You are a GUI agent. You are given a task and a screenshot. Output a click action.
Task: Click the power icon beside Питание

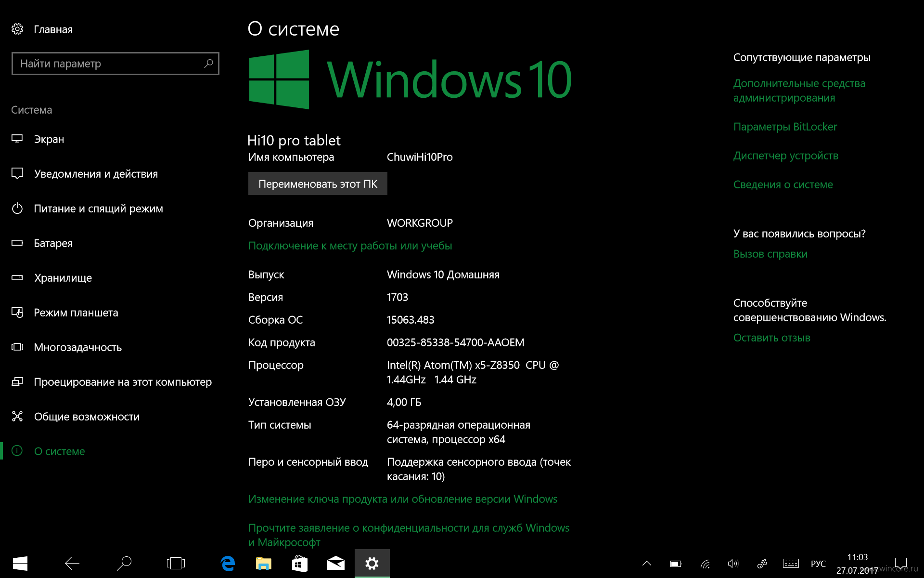17,208
